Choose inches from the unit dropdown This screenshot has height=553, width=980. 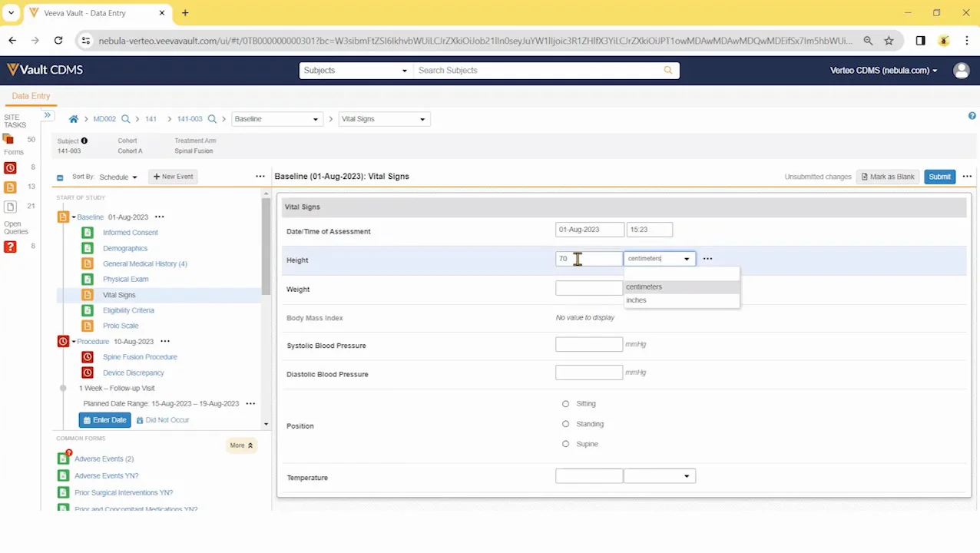[x=636, y=300]
